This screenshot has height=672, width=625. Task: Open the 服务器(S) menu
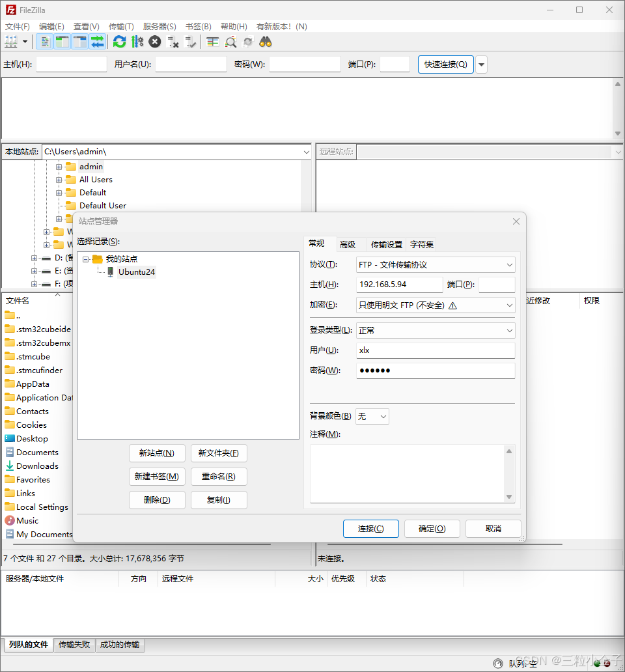pyautogui.click(x=160, y=27)
